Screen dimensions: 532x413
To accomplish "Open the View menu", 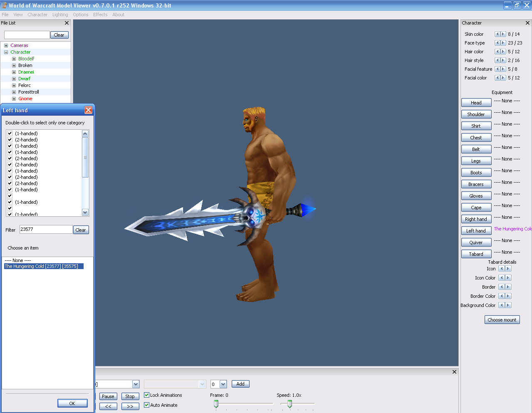I will [18, 15].
